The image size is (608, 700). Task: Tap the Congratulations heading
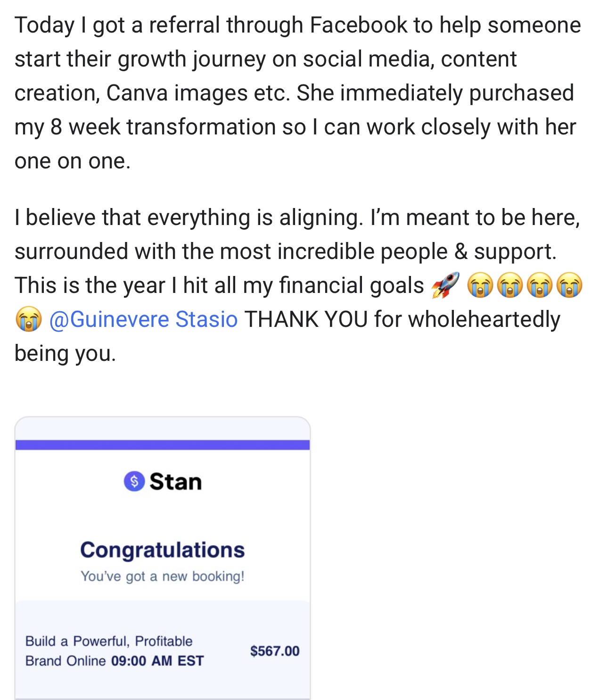tap(163, 550)
